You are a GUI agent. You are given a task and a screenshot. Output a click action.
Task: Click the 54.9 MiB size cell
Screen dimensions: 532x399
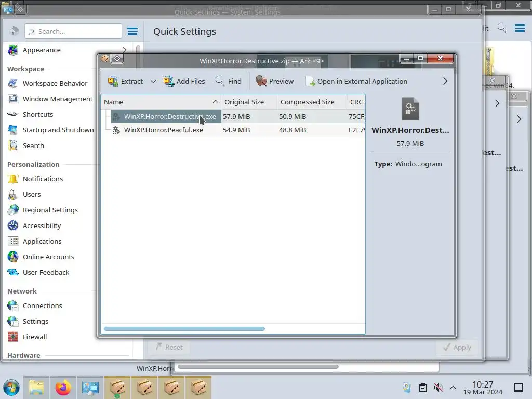tap(236, 130)
